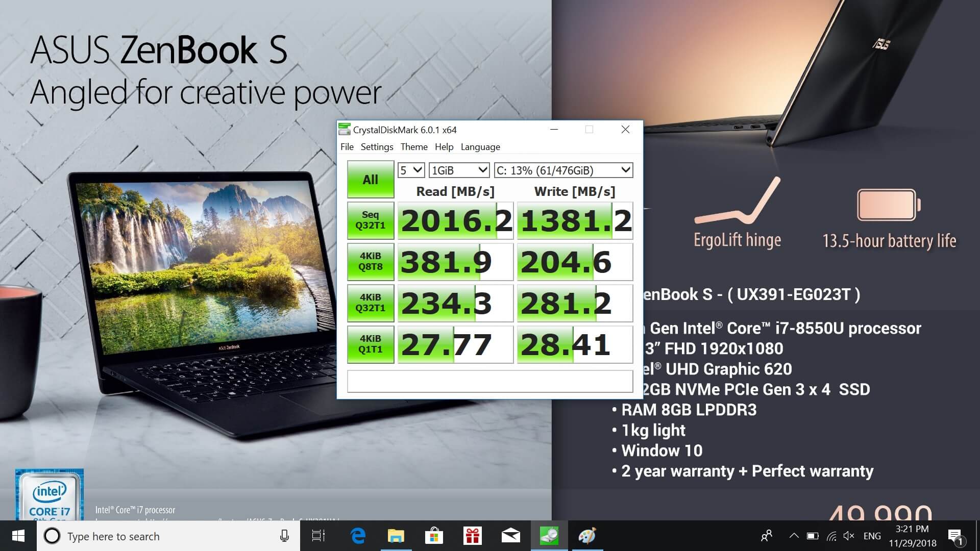Open the Language menu
Screen dimensions: 980x551
coord(480,147)
